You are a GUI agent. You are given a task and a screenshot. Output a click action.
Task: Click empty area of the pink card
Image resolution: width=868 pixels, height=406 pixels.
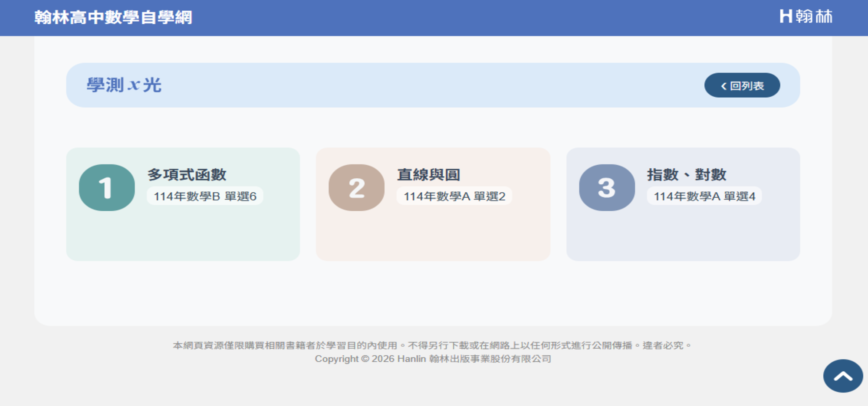[433, 236]
